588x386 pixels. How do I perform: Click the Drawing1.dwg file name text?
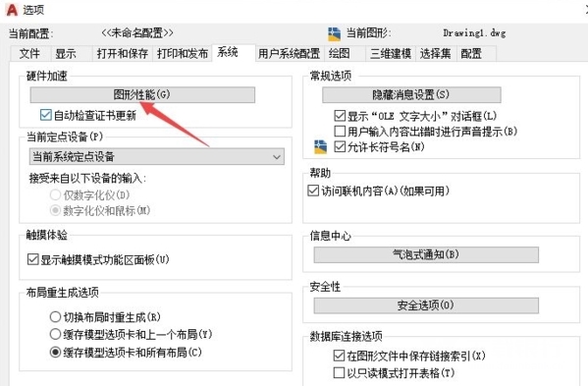pyautogui.click(x=474, y=33)
